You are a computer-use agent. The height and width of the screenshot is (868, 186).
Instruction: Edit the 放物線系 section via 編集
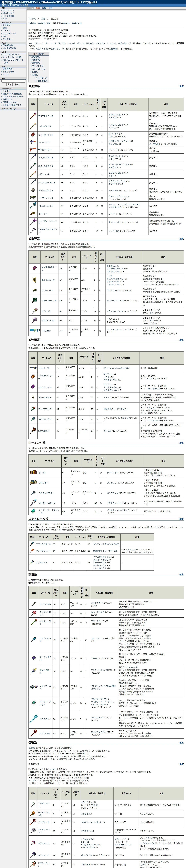point(181,340)
